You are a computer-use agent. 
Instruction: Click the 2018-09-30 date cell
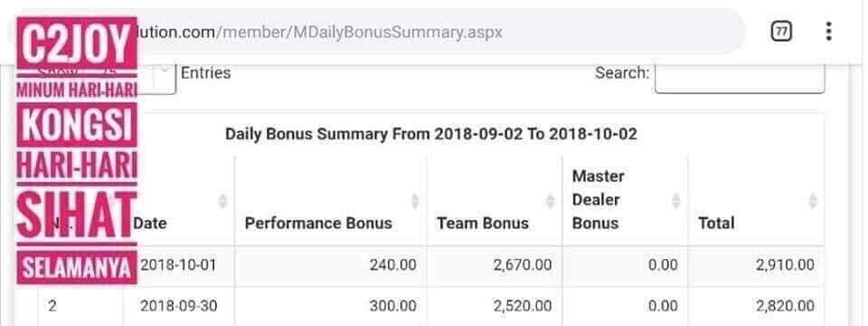click(178, 305)
